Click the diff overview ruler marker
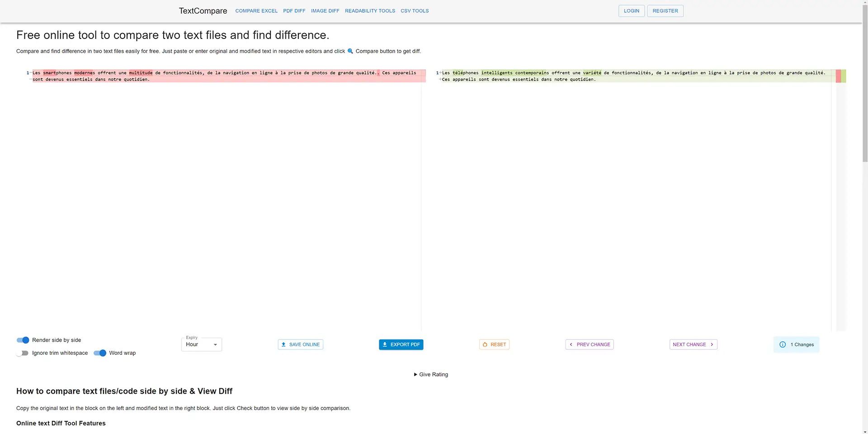This screenshot has height=434, width=868. click(841, 76)
